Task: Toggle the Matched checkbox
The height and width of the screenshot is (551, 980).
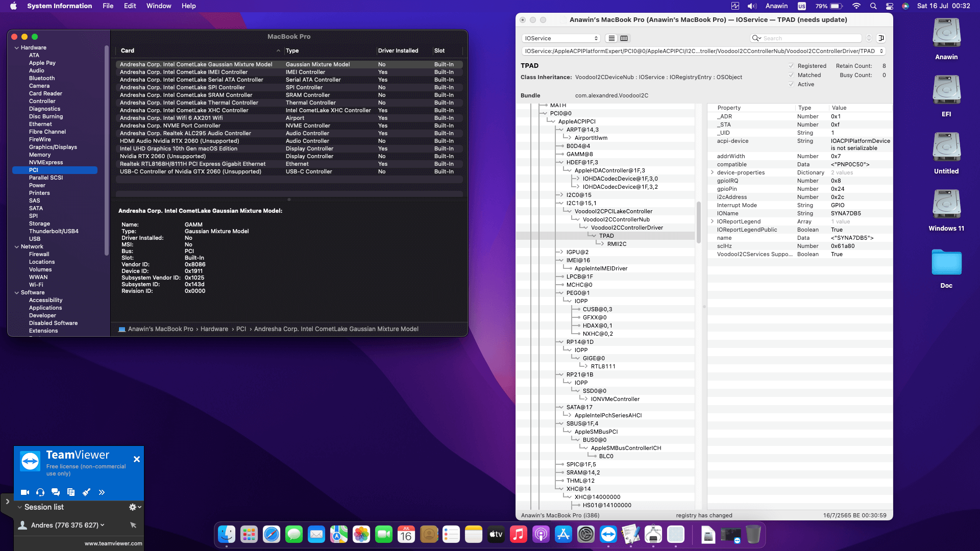Action: [791, 75]
